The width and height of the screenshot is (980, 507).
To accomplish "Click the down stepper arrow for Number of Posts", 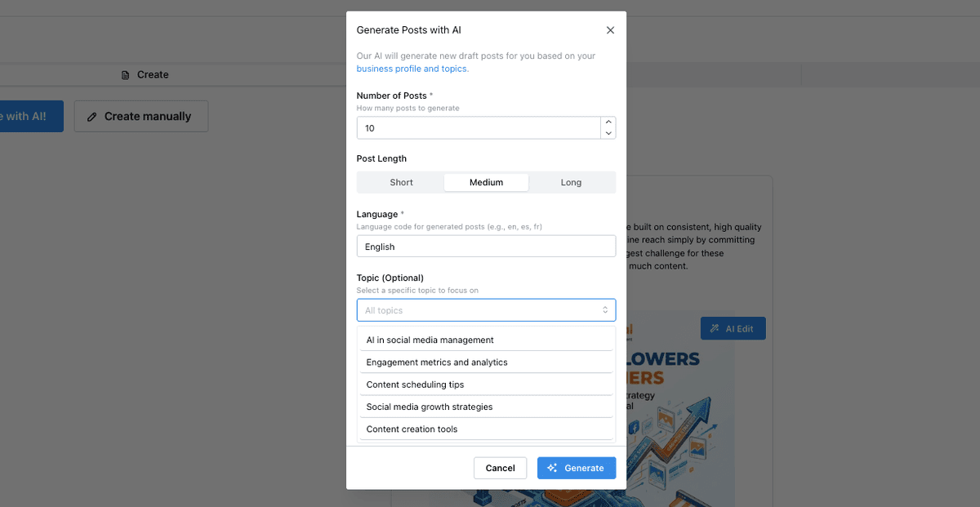I will pos(608,132).
